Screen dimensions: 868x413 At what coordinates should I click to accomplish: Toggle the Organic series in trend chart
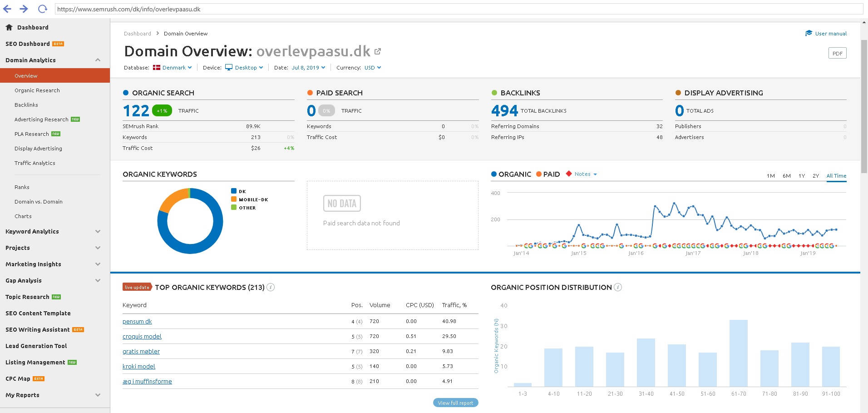point(511,174)
